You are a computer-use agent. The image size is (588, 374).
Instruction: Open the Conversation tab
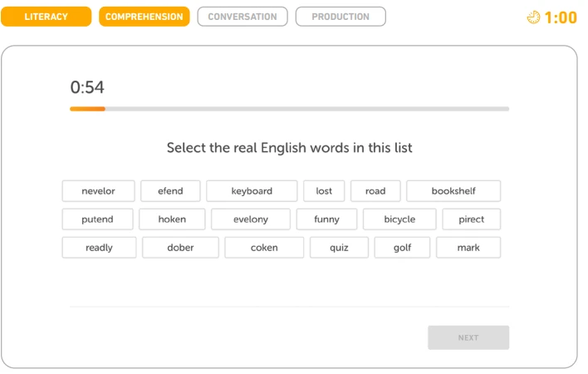243,17
